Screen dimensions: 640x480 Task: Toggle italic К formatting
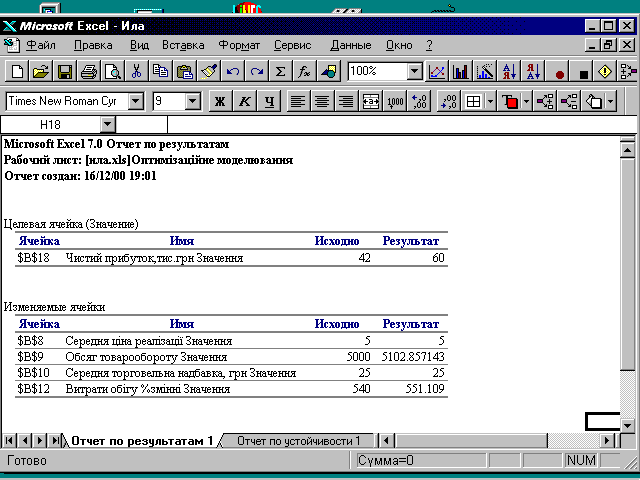pos(244,101)
